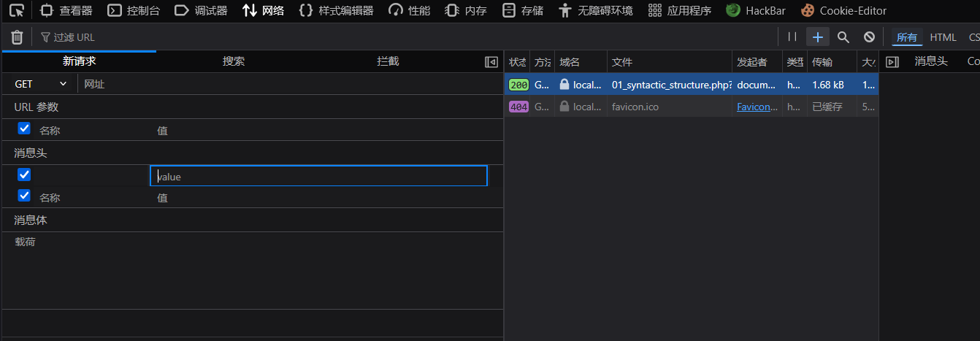Image resolution: width=980 pixels, height=341 pixels.
Task: Select the 01_syntactic_structure.php request row
Action: point(692,85)
